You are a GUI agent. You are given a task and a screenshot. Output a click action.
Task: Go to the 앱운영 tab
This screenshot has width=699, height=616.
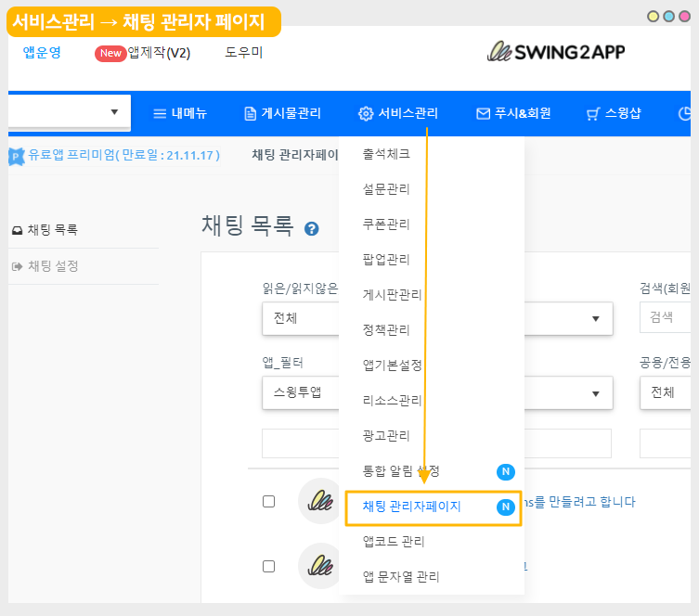click(x=42, y=52)
